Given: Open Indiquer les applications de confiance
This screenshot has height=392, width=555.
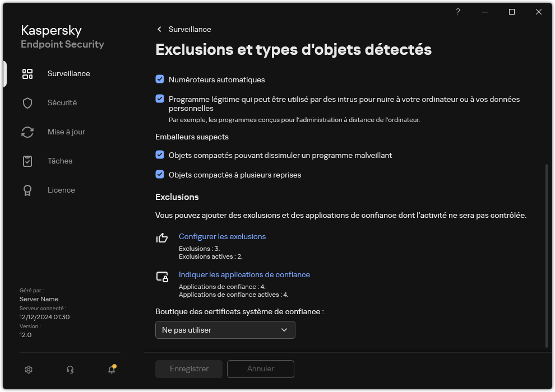Looking at the screenshot, I should tap(244, 274).
